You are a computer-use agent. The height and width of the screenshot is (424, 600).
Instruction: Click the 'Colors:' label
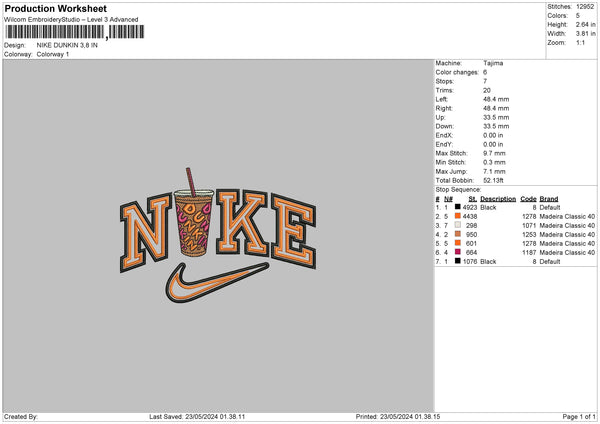pos(557,16)
